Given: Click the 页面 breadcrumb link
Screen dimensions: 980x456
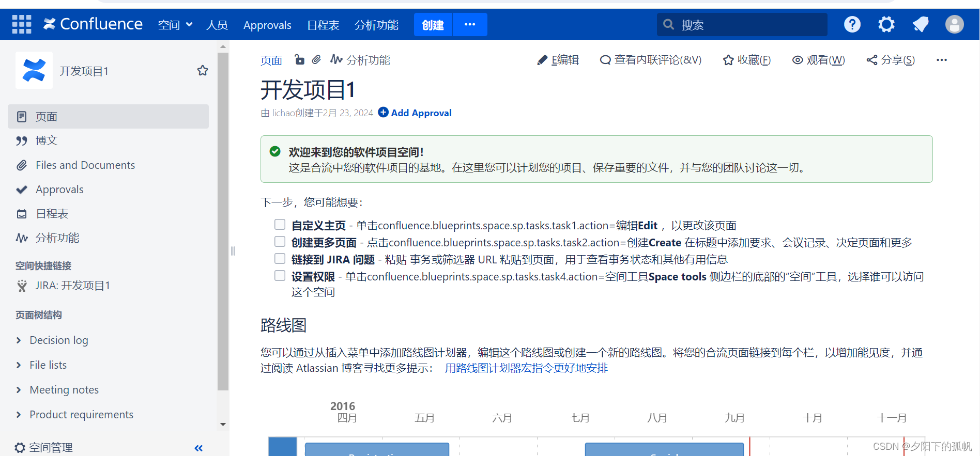Looking at the screenshot, I should (271, 60).
